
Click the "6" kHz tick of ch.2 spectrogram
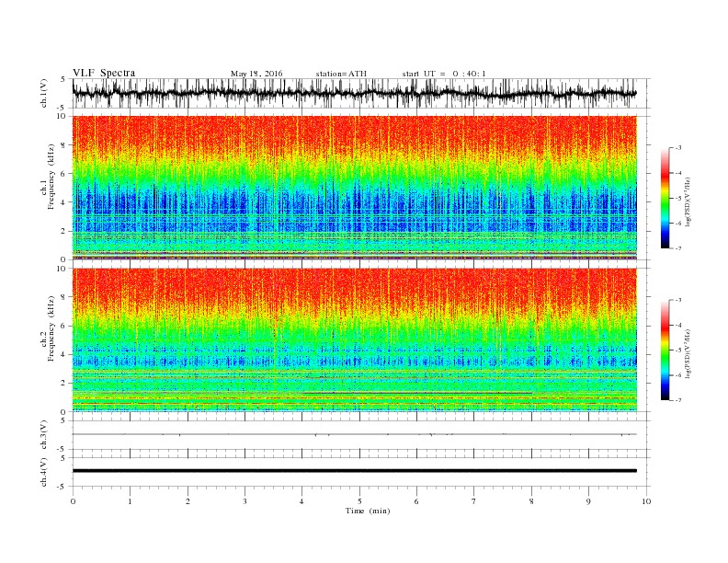pos(64,326)
